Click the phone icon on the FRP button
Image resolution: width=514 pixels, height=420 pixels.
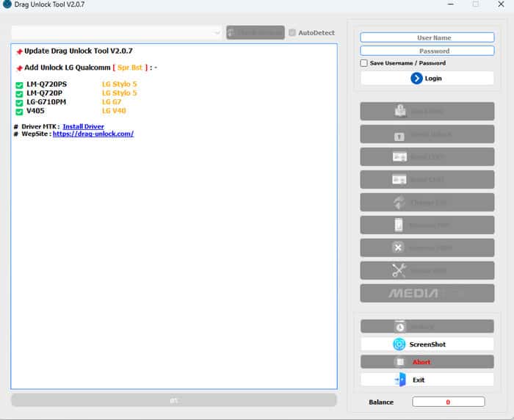click(x=399, y=225)
